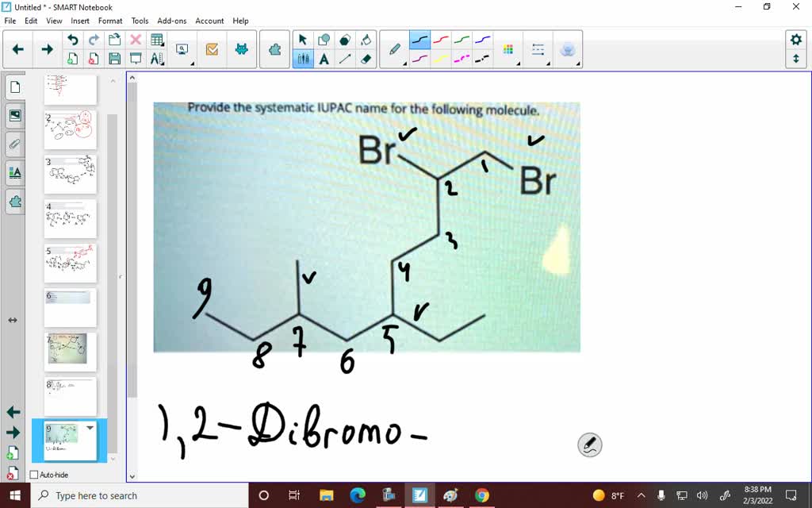Toggle the Auto-hide checkbox

[x=34, y=474]
